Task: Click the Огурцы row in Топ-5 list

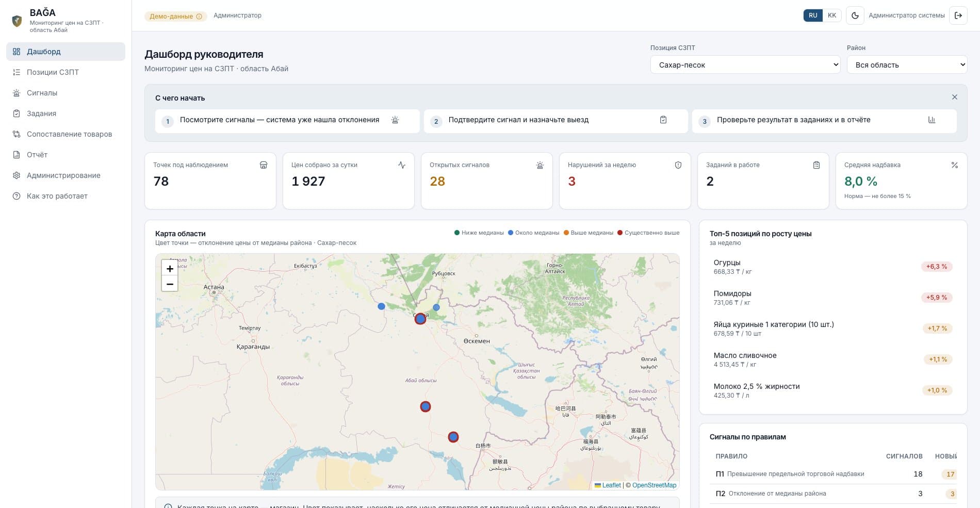Action: pos(833,267)
